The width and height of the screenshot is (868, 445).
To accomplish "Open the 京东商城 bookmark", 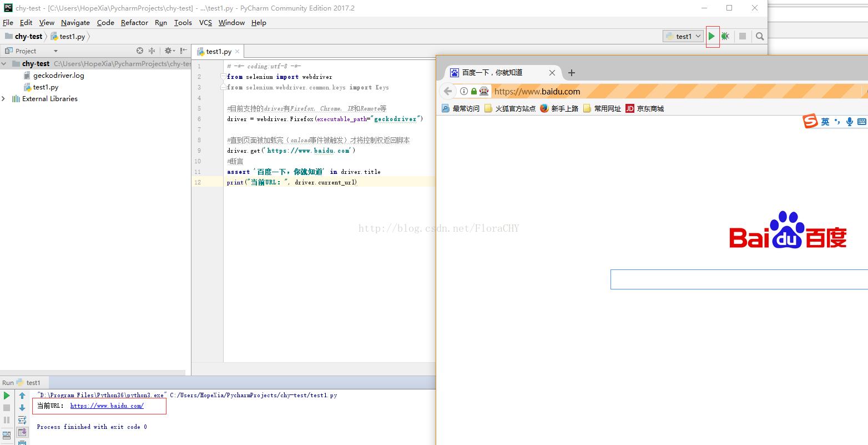I will coord(645,108).
